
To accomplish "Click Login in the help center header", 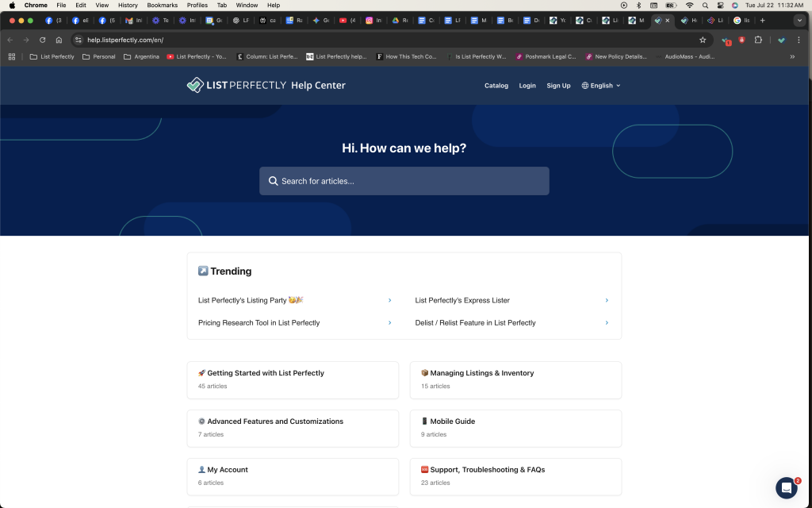I will 527,86.
